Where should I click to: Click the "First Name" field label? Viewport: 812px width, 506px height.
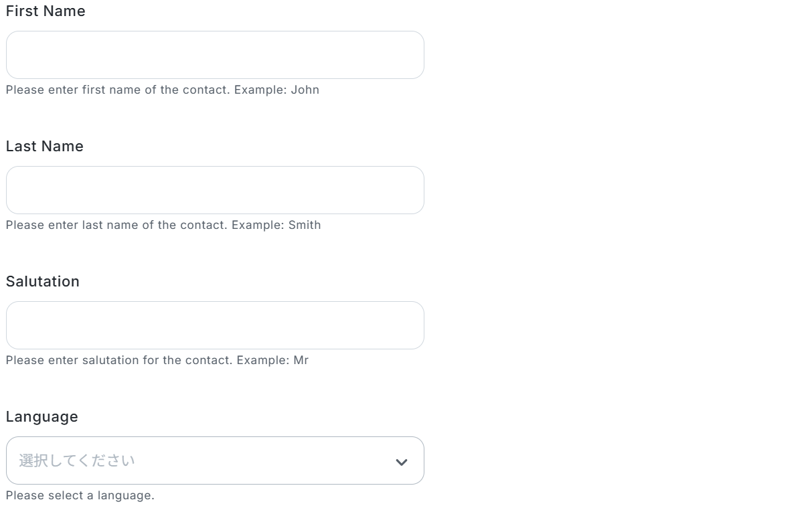[x=46, y=11]
